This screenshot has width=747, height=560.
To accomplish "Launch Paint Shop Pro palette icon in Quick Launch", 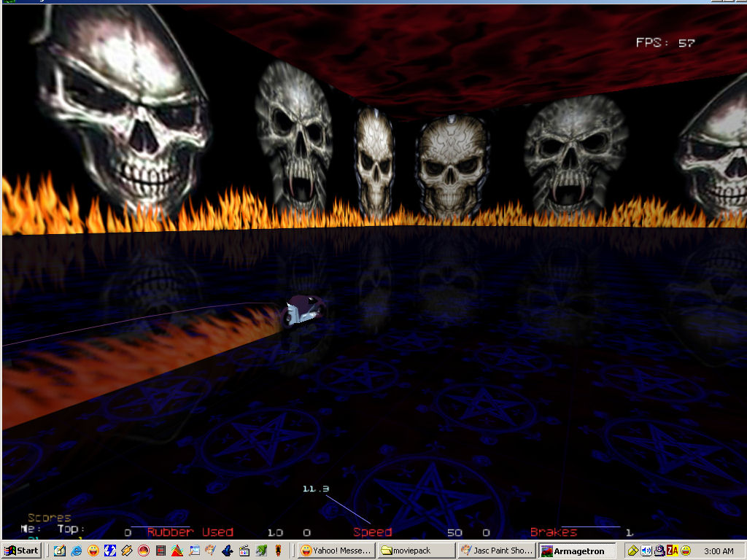I will tap(210, 551).
